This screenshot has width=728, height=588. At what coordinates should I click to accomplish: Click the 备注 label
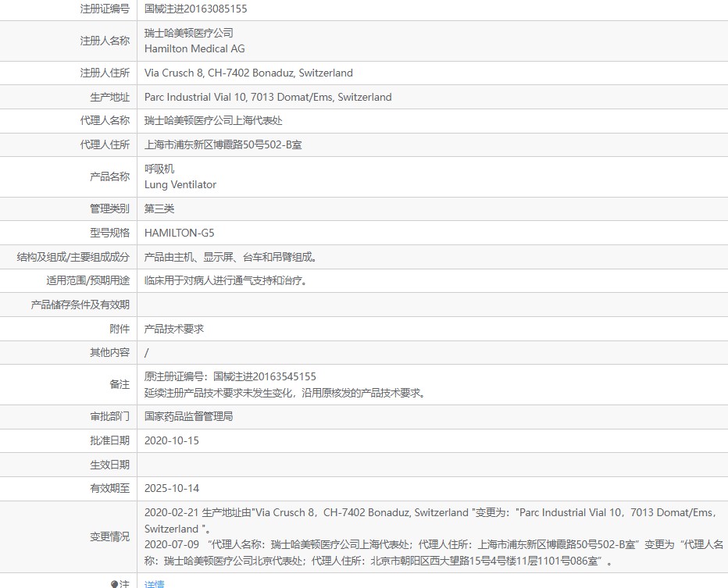[x=120, y=385]
